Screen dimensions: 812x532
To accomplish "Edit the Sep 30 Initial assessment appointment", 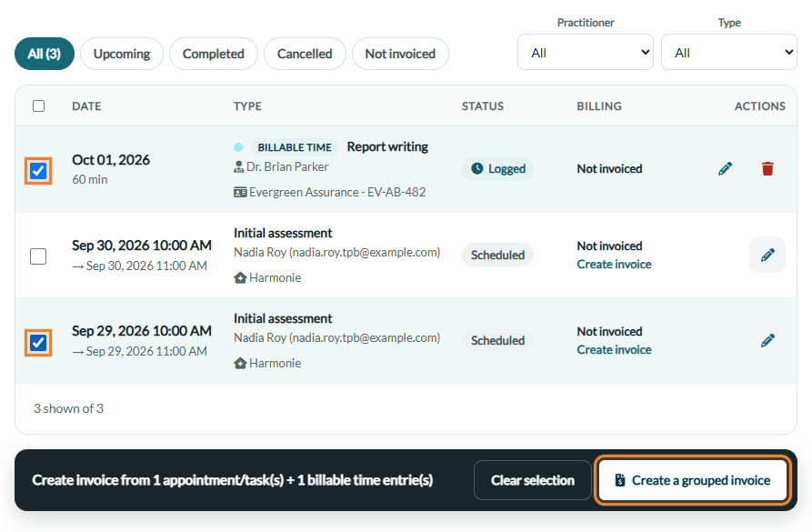I will pyautogui.click(x=767, y=255).
